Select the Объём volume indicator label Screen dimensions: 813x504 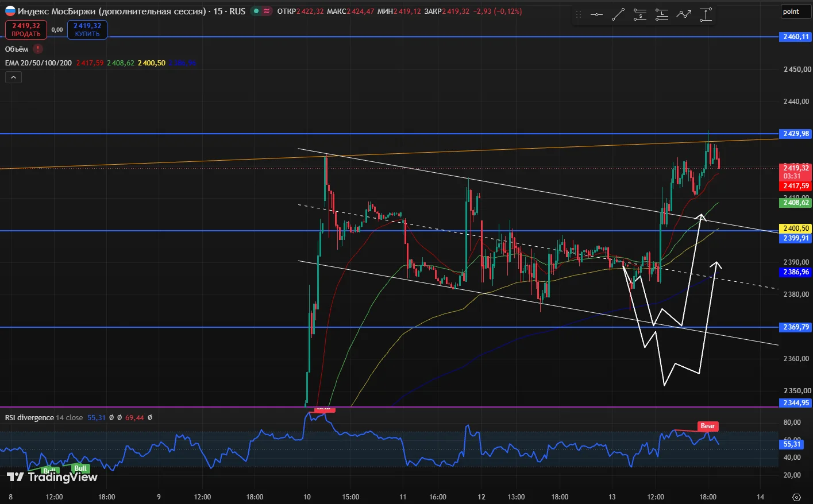tap(17, 49)
